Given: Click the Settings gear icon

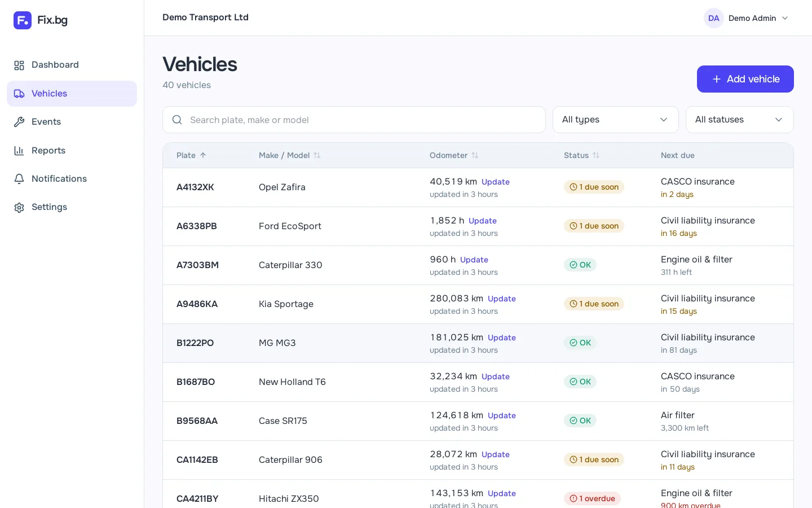Looking at the screenshot, I should point(19,207).
